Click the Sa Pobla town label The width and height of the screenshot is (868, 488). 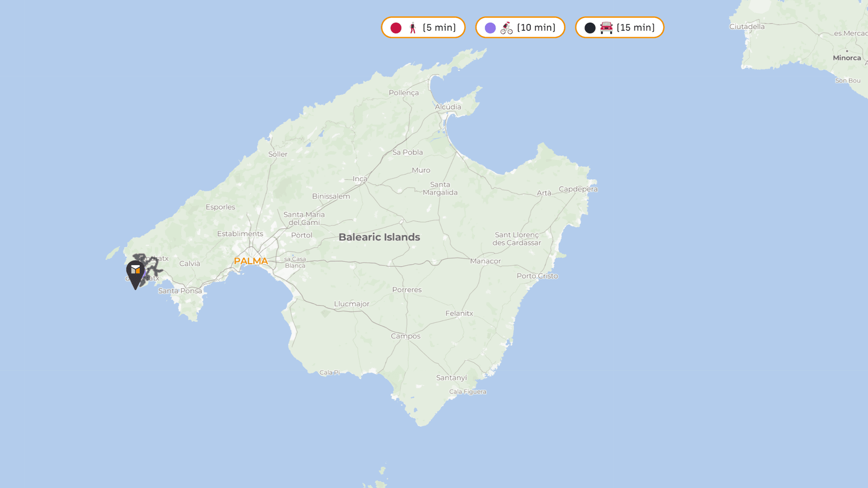[x=408, y=152]
